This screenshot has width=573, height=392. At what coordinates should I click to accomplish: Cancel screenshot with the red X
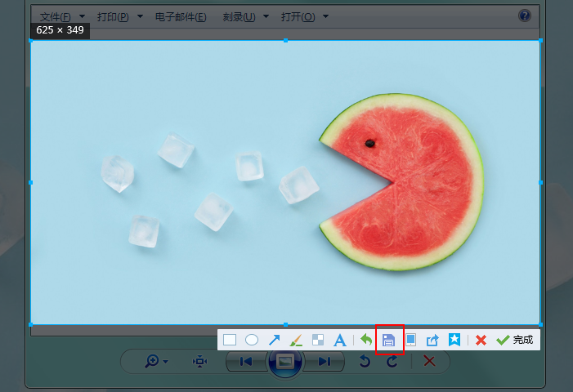(481, 341)
